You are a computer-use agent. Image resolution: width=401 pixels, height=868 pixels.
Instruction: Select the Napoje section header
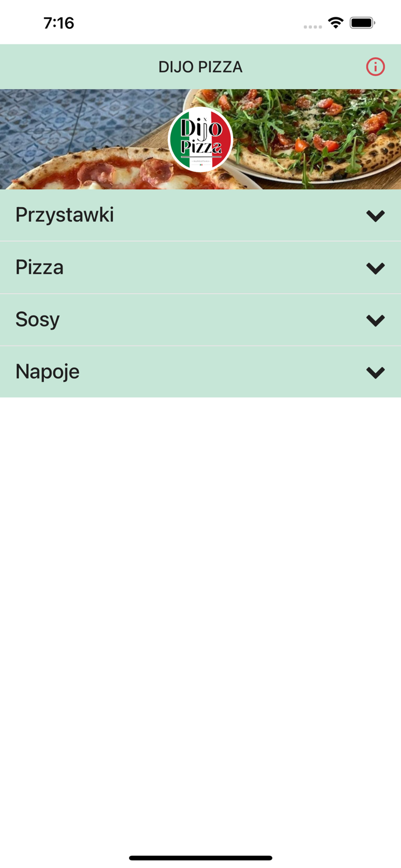click(47, 372)
